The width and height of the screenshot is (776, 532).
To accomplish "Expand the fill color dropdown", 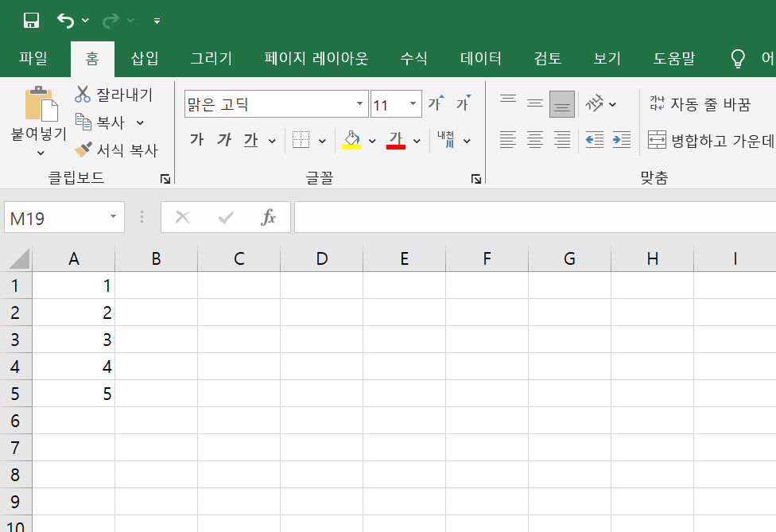I will click(372, 141).
